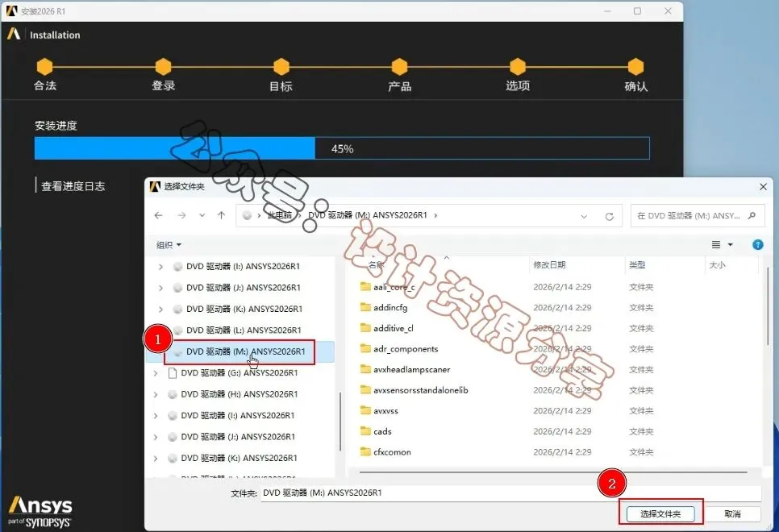Expand the lower DVD (I:) tree node
779x532 pixels.
coord(156,416)
